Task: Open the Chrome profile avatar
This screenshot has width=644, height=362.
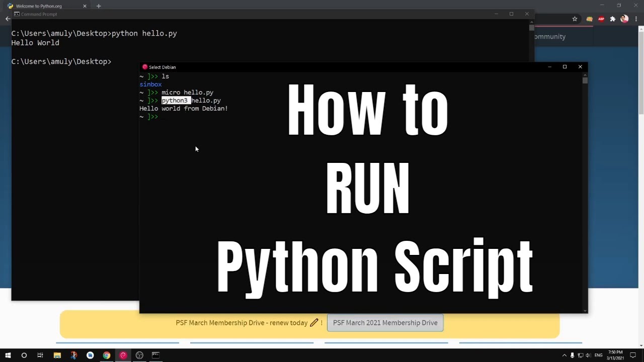Action: coord(624,19)
